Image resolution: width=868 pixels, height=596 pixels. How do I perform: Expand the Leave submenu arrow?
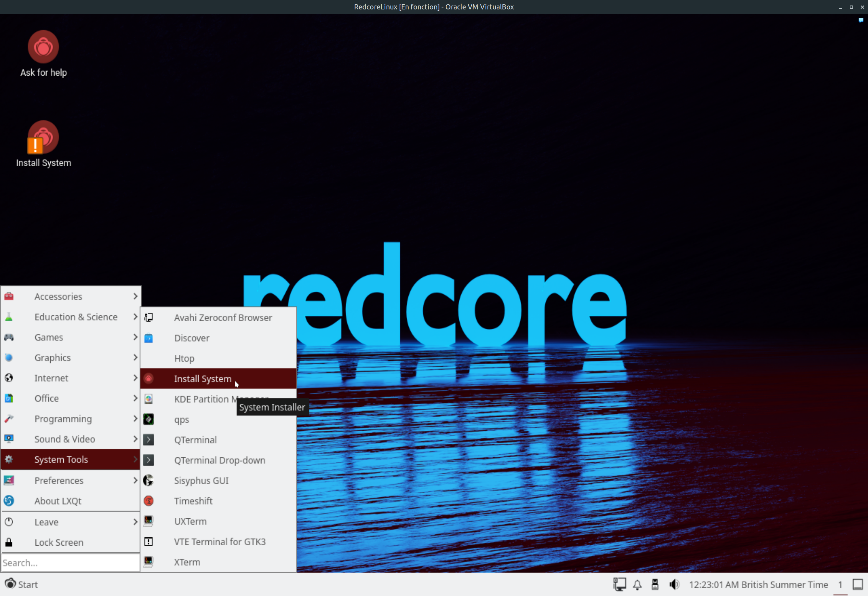click(135, 522)
